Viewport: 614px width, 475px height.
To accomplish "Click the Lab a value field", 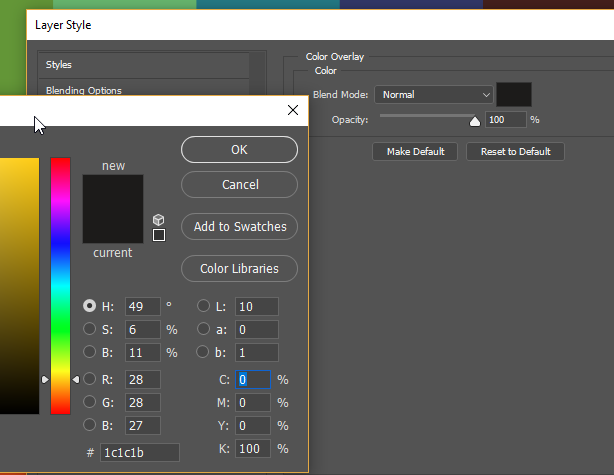I will click(x=256, y=329).
